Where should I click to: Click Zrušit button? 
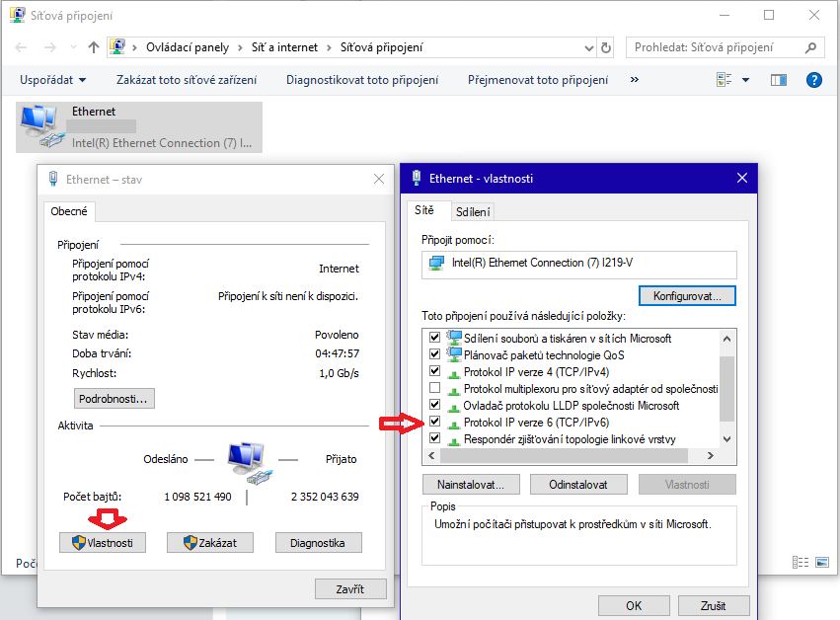click(x=714, y=605)
